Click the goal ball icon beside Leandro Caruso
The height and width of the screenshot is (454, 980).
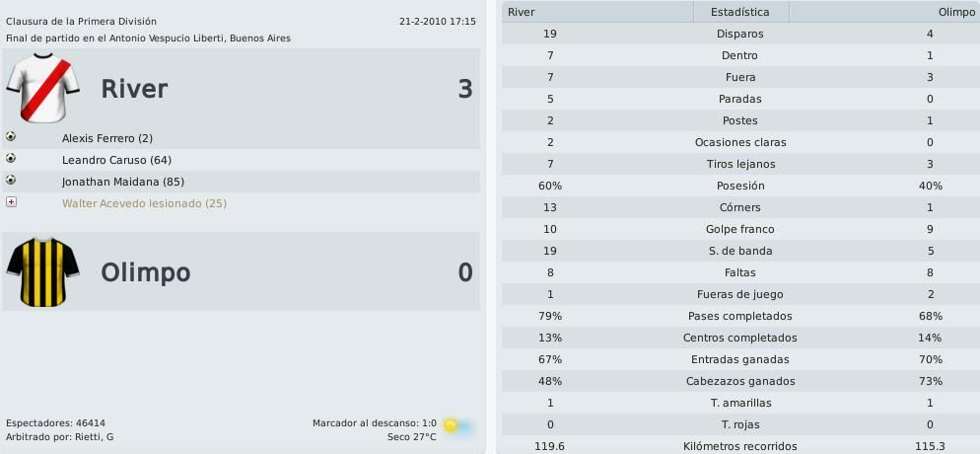point(11,158)
